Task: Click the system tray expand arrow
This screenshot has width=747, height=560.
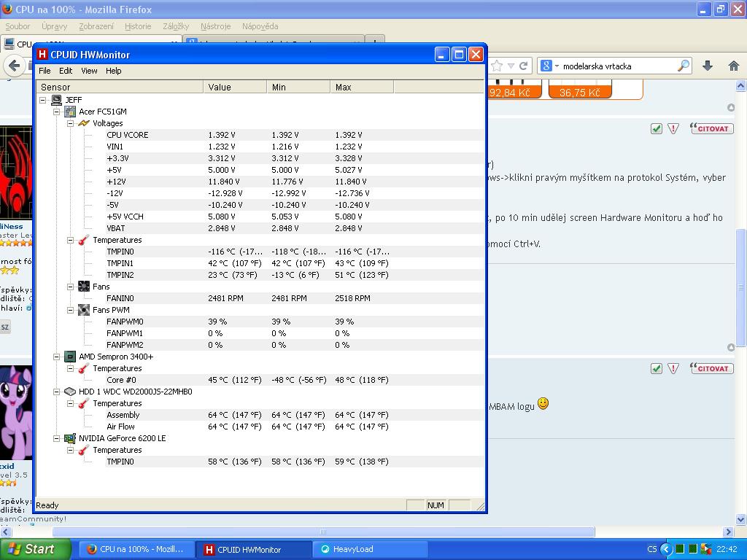Action: coord(667,549)
